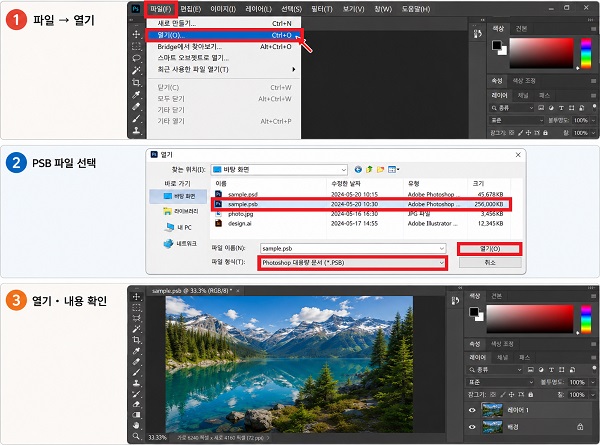Image resolution: width=600 pixels, height=445 pixels.
Task: Open blend mode 표준 dropdown in step 3
Action: click(501, 382)
